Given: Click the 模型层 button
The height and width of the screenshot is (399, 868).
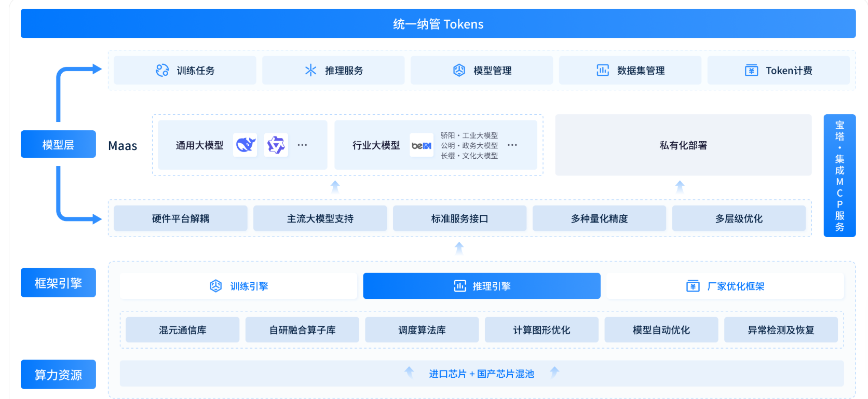Looking at the screenshot, I should click(58, 144).
